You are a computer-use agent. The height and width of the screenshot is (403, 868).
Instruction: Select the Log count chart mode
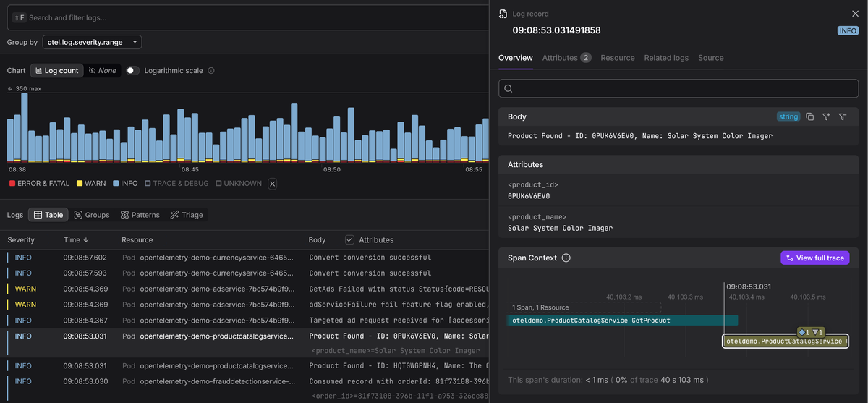tap(56, 71)
